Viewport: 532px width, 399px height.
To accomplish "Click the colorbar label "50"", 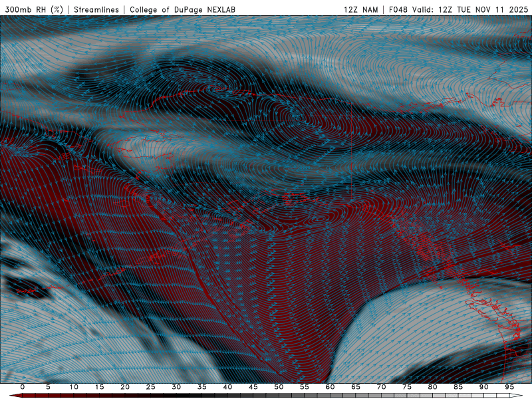I will tap(279, 387).
